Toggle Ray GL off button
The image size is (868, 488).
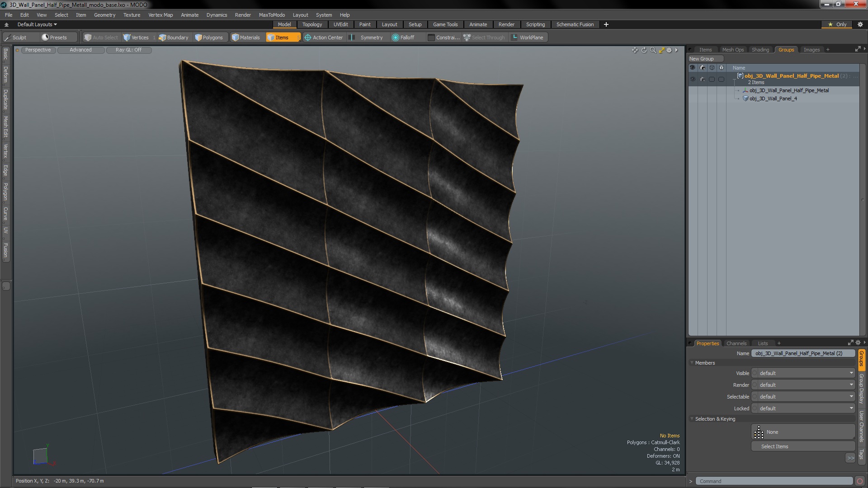[x=129, y=50]
